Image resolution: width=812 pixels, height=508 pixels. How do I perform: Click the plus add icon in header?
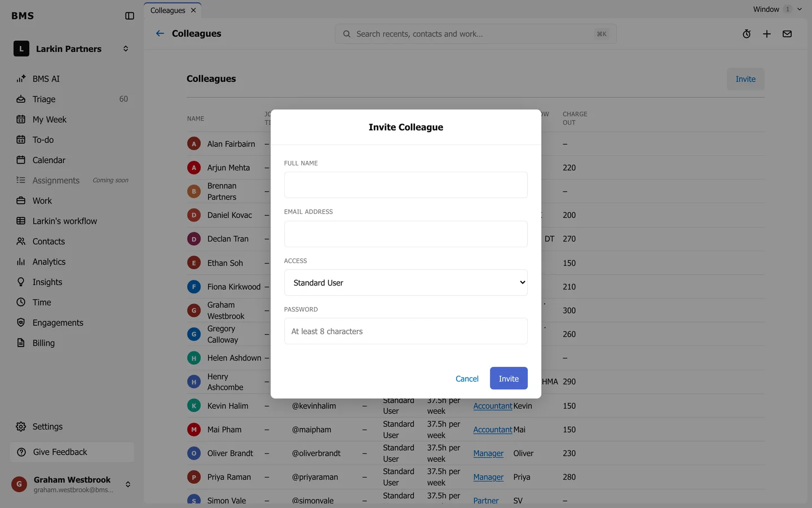(767, 34)
